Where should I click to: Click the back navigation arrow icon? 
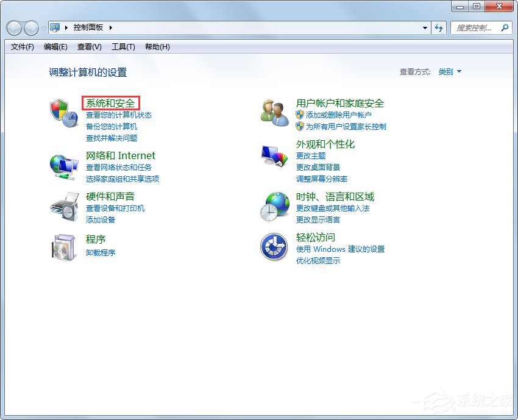(13, 27)
